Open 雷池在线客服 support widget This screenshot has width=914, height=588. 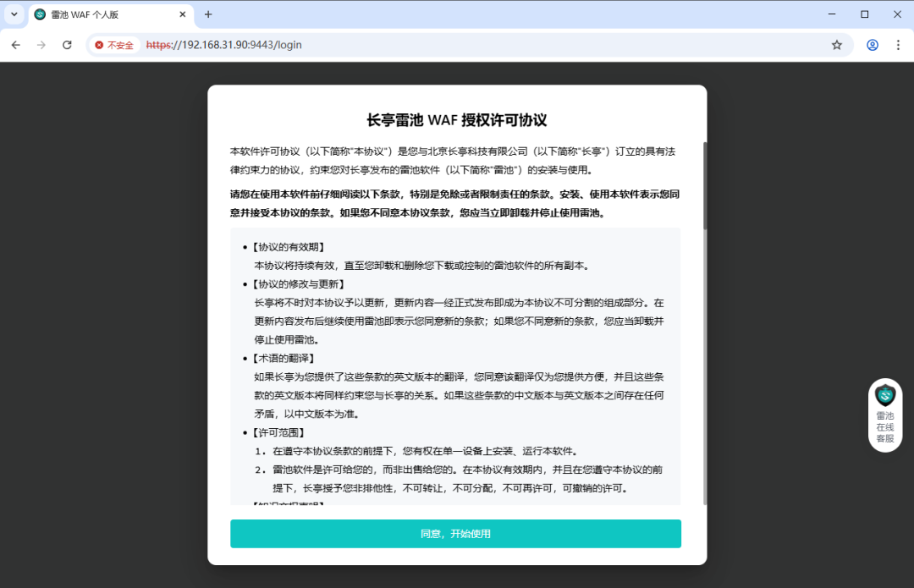coord(885,415)
